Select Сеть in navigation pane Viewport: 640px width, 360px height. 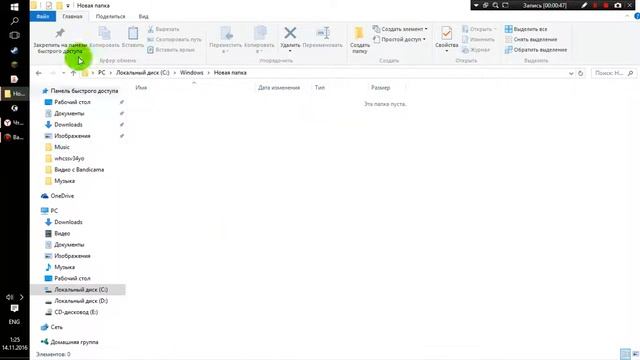tap(56, 327)
